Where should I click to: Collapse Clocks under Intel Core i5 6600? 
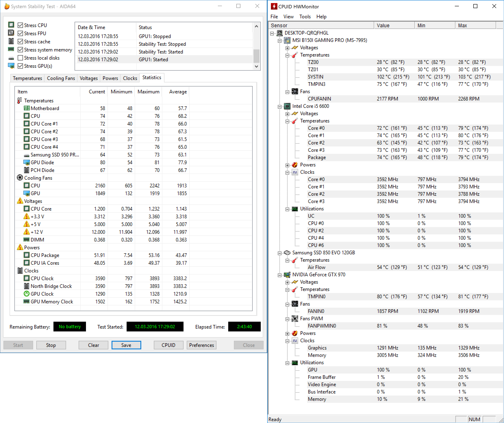tap(287, 173)
